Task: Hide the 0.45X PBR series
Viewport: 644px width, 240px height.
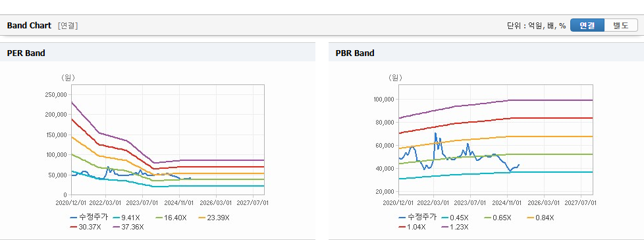Action: pyautogui.click(x=455, y=218)
